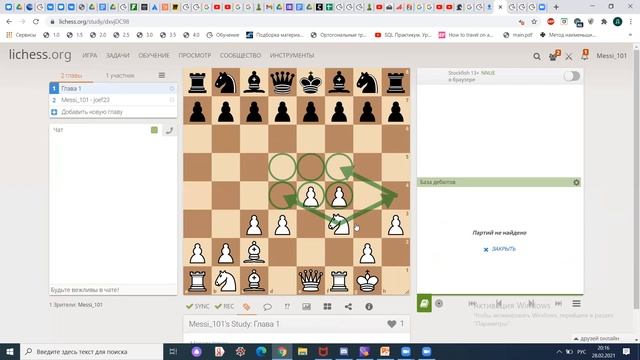Screen dimensions: 640x360
Task: Toggle the green opening book button
Action: click(x=424, y=303)
